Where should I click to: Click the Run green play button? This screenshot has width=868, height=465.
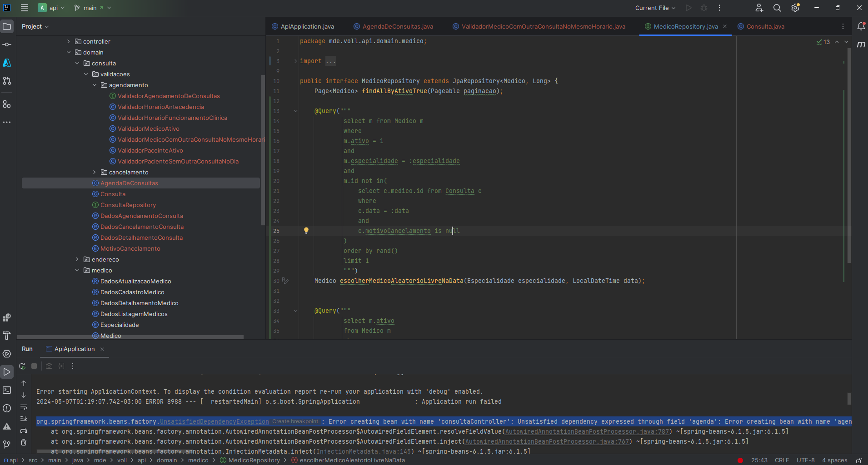point(688,8)
